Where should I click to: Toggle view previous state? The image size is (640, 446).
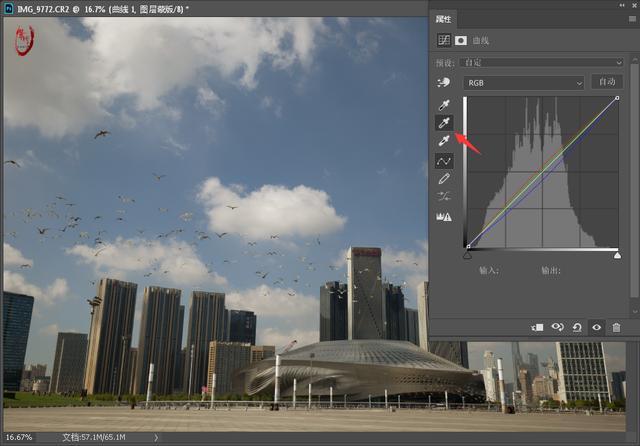pos(558,327)
